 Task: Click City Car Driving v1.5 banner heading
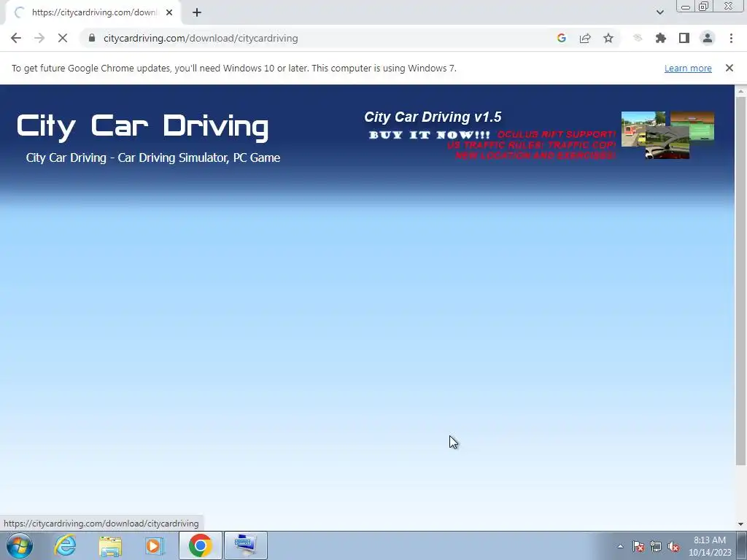[433, 117]
